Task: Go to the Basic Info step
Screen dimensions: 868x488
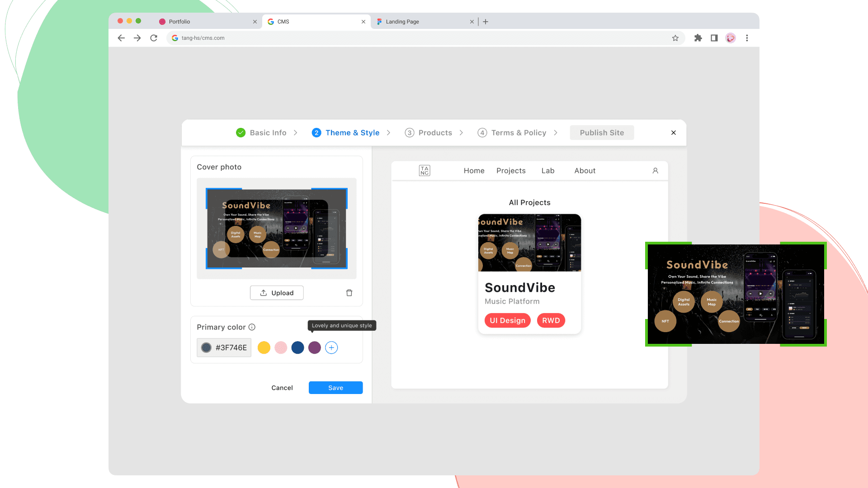Action: point(268,133)
